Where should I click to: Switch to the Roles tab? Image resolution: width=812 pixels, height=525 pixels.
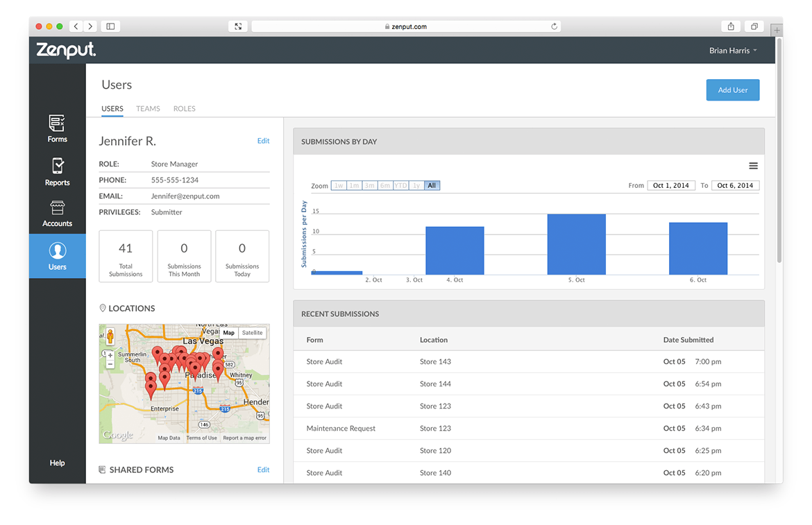(184, 109)
